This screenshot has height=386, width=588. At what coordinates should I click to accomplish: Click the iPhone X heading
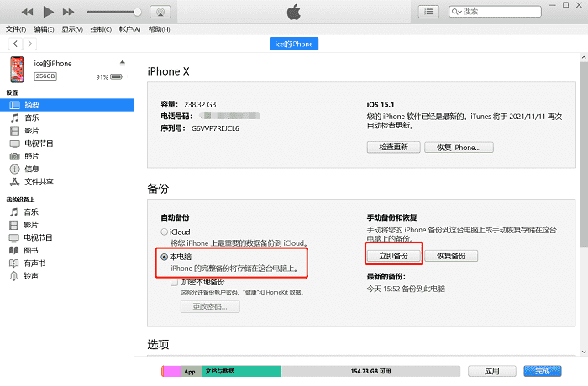pos(168,71)
